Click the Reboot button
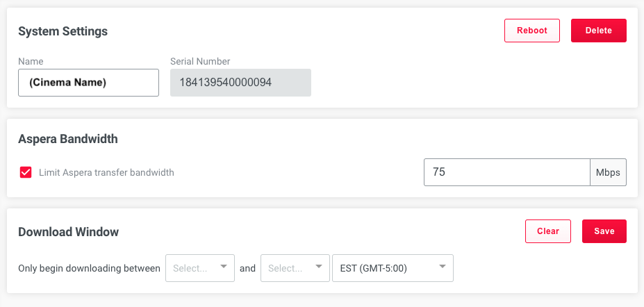The width and height of the screenshot is (644, 307). click(x=532, y=31)
